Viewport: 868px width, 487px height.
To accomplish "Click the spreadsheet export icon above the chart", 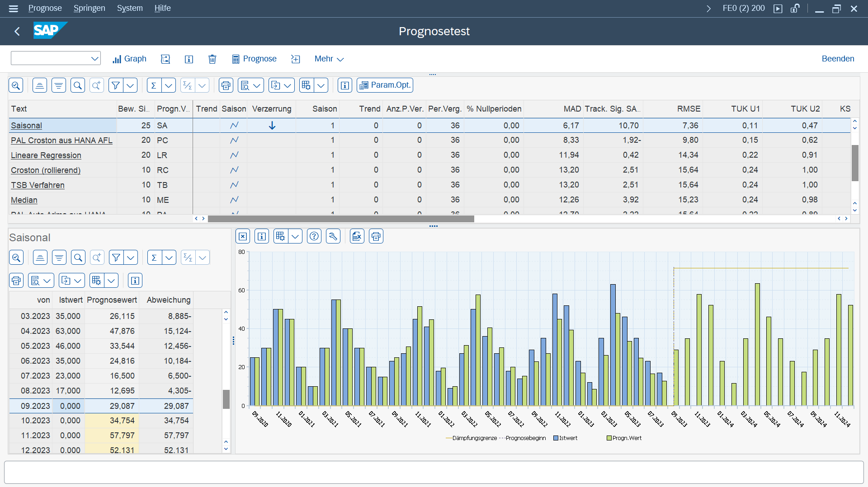I will 357,236.
